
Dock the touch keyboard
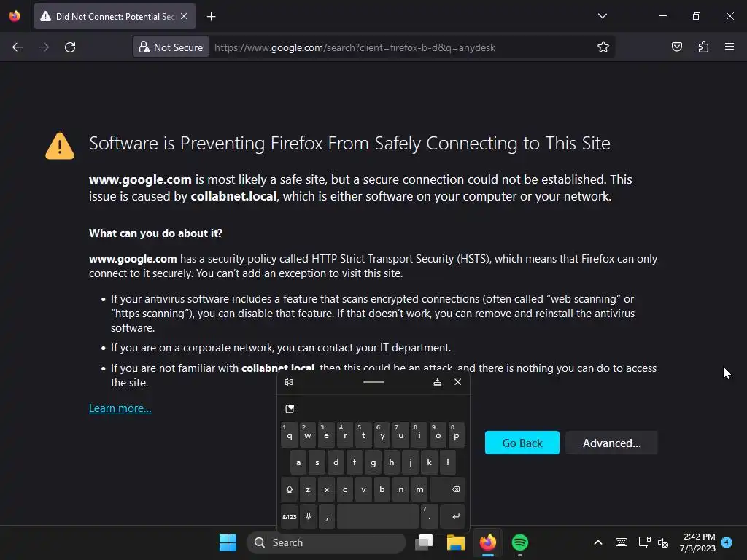[x=438, y=382]
